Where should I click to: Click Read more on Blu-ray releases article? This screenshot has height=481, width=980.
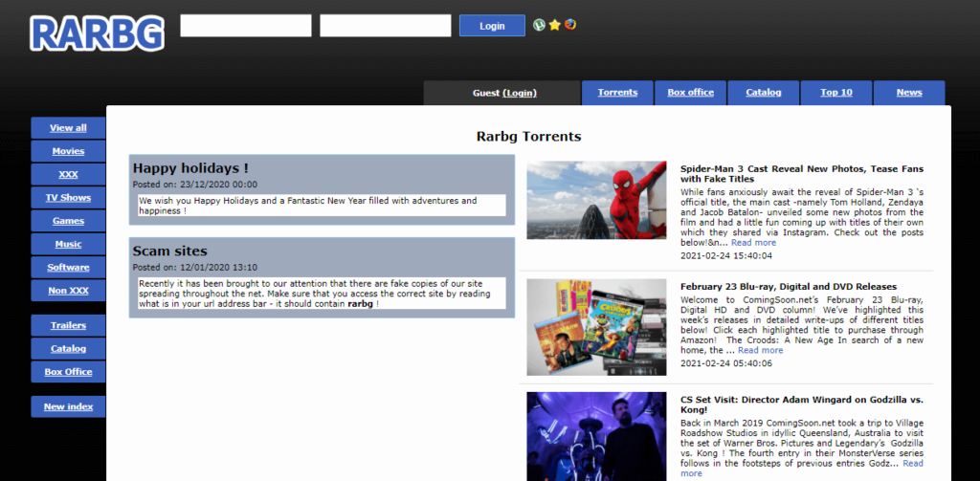click(761, 350)
